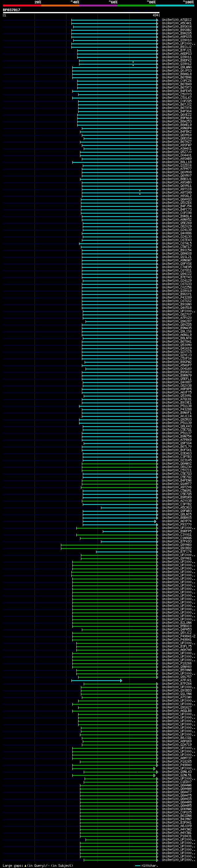Click the UniRef100_B4FE45 hit label
Viewport: 197px width, 868px height.
point(177,91)
